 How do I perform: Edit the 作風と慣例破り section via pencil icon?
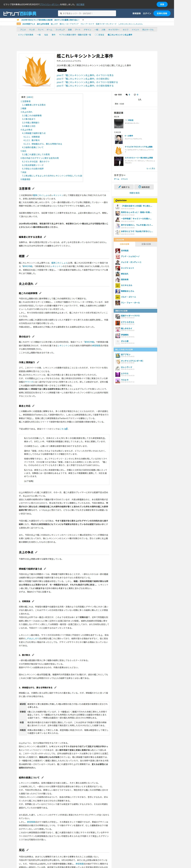click(x=38, y=363)
